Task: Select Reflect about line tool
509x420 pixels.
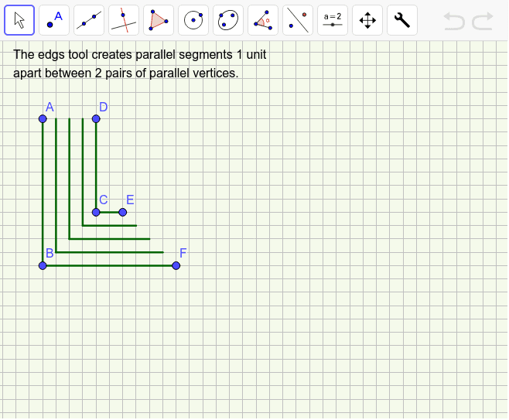Action: pyautogui.click(x=298, y=20)
